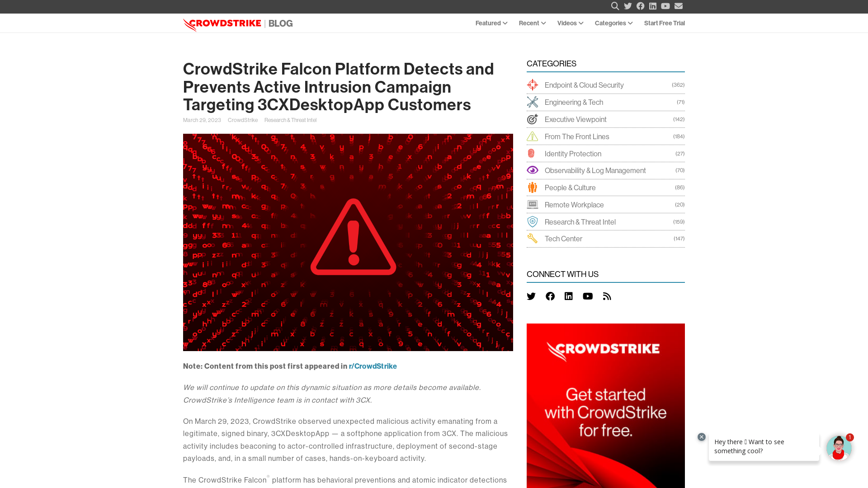This screenshot has height=488, width=868.
Task: Click the blog post hero image thumbnail
Action: (x=348, y=242)
